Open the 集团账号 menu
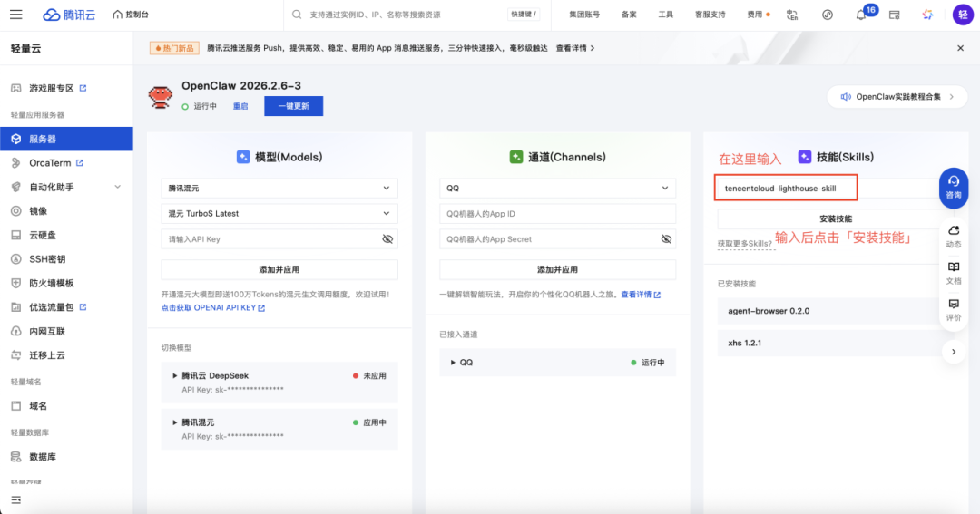 click(584, 15)
